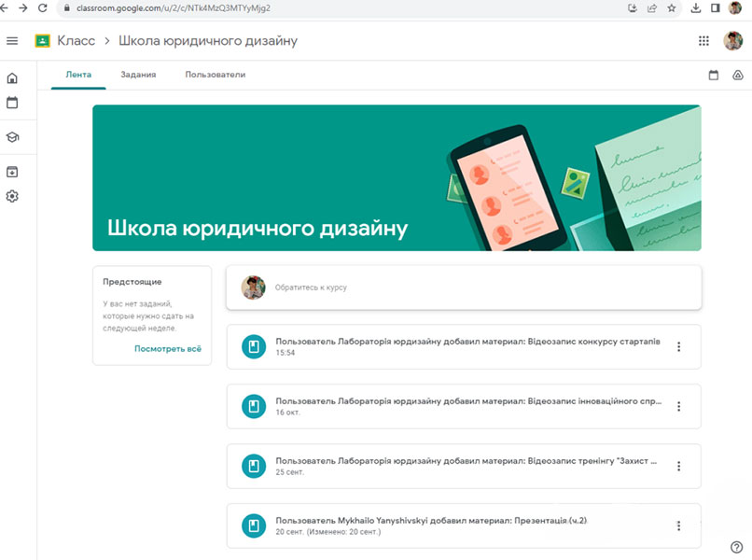This screenshot has height=560, width=752.
Task: Open the browser profile avatar
Action: [734, 7]
